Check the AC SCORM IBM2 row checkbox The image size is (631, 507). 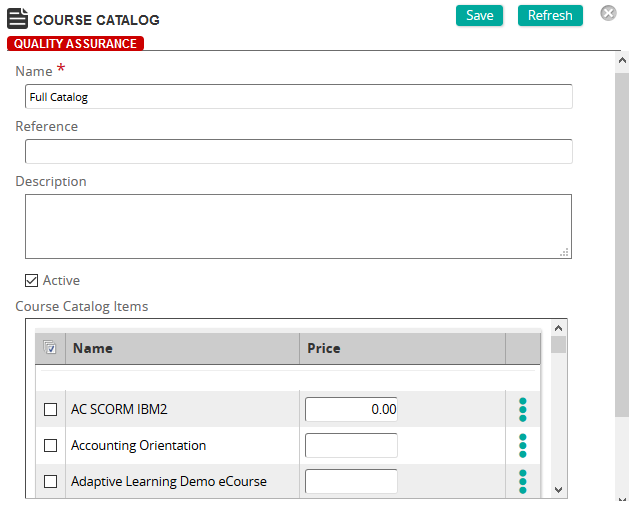pos(50,410)
